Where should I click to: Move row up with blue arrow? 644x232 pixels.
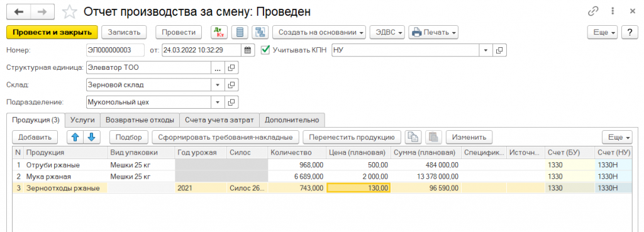[75, 137]
